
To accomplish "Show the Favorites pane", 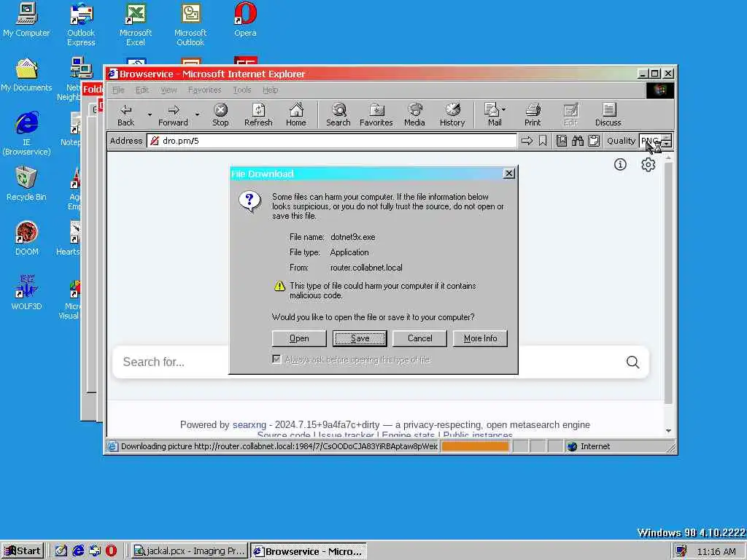I will pos(376,114).
